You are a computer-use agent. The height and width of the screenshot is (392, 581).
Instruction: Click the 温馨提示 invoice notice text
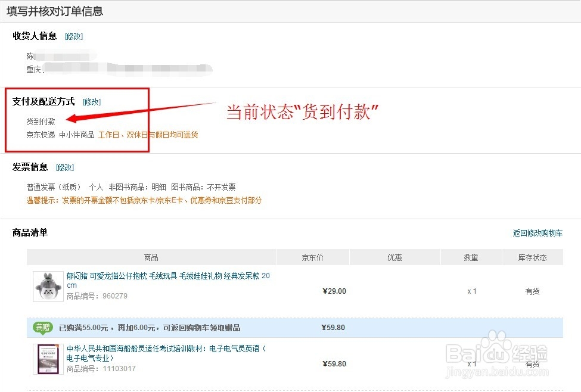pos(144,200)
